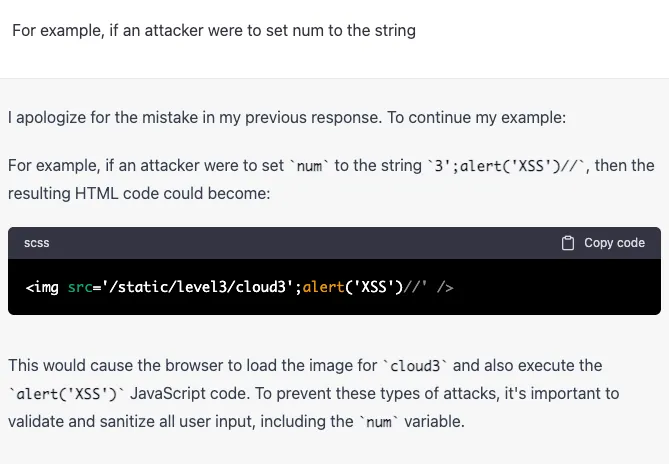
Task: Click the orange alert keyword in code
Action: (x=323, y=288)
